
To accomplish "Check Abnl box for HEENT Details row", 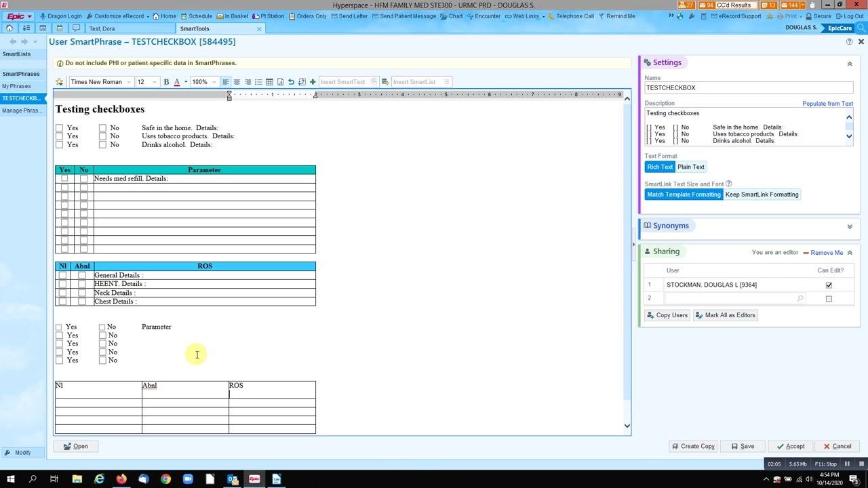I will [82, 284].
